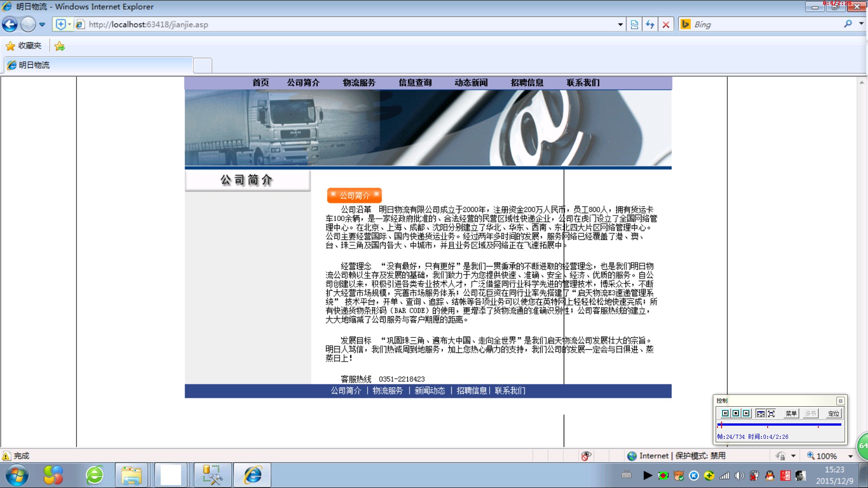
Task: Click the 定位 button in 控制 panel
Action: [834, 413]
